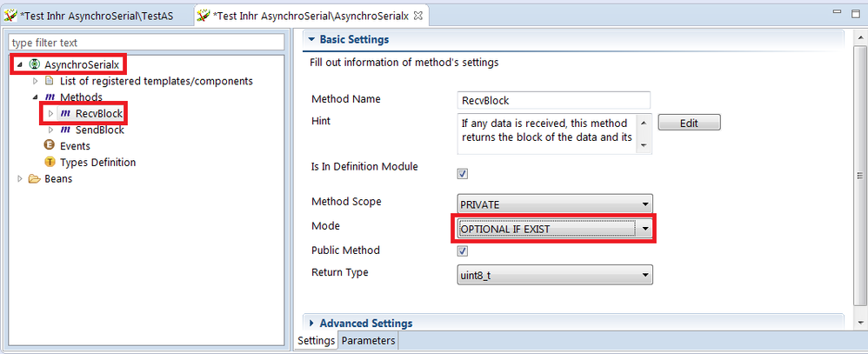This screenshot has height=354, width=868.
Task: Switch to the Parameters tab
Action: [369, 341]
